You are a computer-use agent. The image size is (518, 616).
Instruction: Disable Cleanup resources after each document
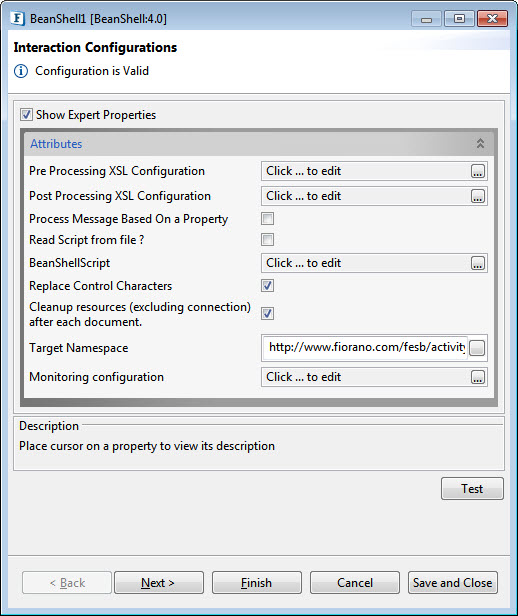[x=267, y=314]
